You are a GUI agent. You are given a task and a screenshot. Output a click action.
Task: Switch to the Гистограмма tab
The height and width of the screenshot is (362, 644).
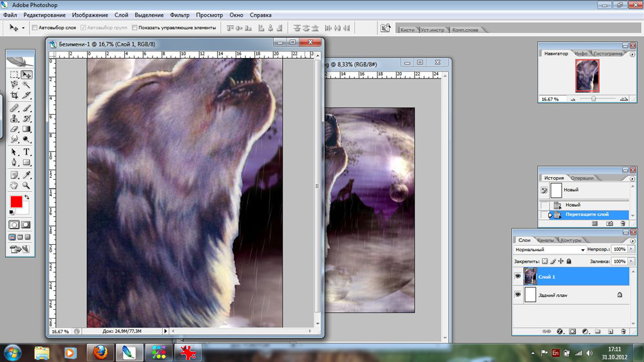point(608,53)
